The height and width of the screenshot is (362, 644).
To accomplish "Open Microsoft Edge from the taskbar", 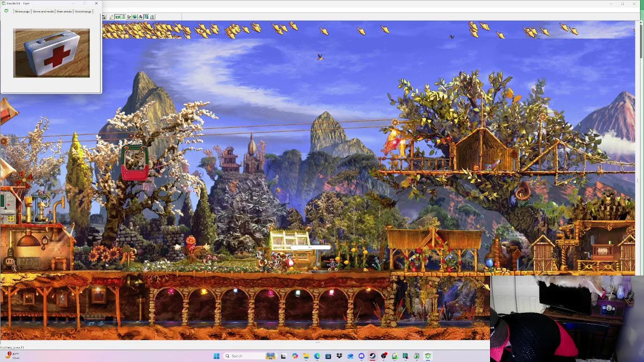I will point(317,356).
